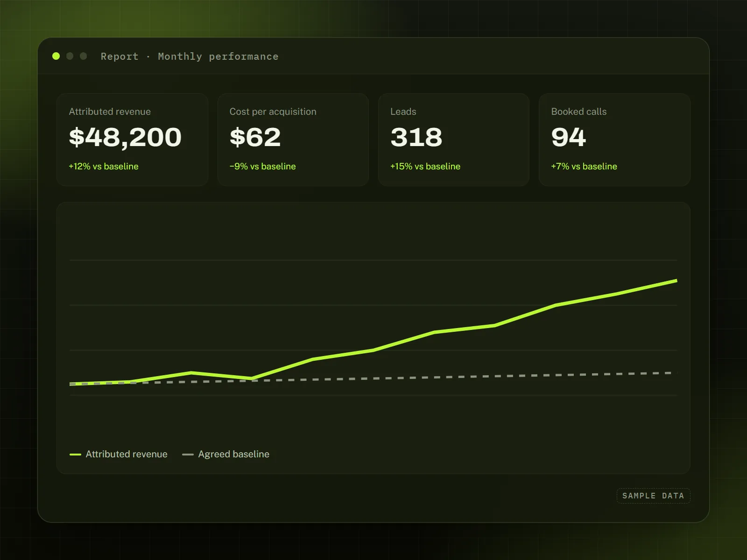The height and width of the screenshot is (560, 747).
Task: Click the "Agreed baseline" legend label
Action: coord(234,454)
